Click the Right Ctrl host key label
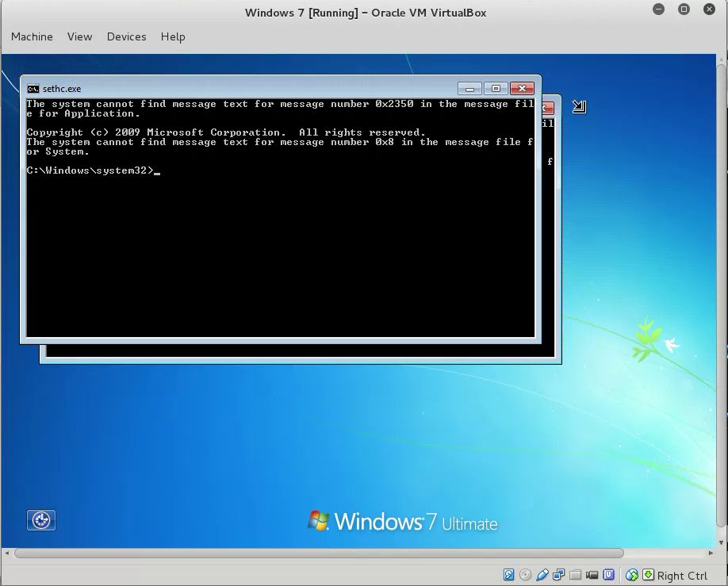Screen dimensions: 728x586 click(x=682, y=576)
